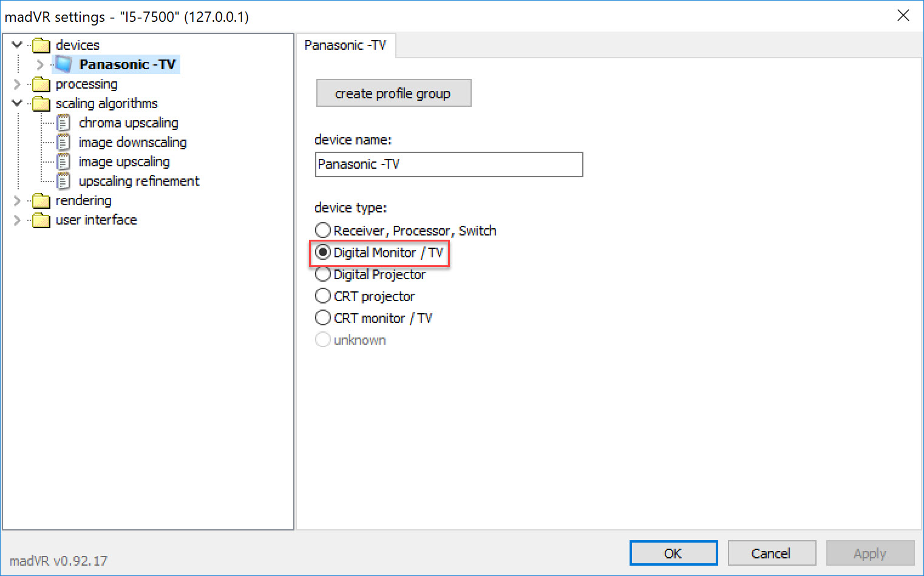The width and height of the screenshot is (924, 576).
Task: Click the 'device name:' label
Action: pos(353,140)
